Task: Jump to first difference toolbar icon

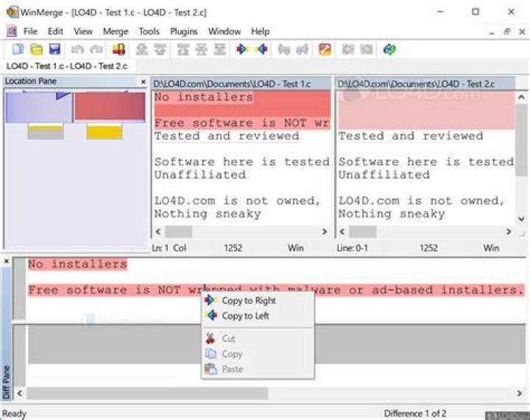Action: click(183, 49)
